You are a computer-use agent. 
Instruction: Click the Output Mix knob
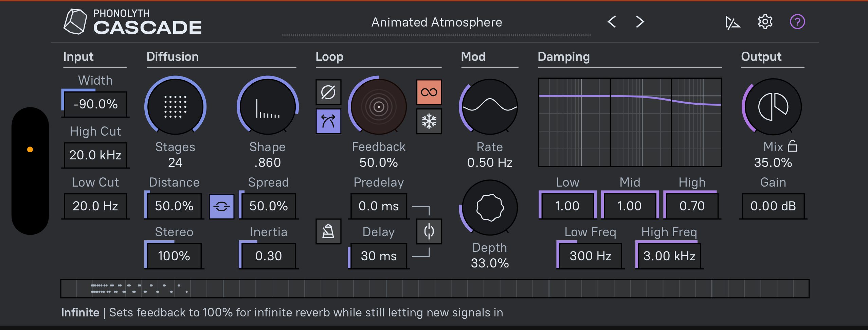coord(773,106)
